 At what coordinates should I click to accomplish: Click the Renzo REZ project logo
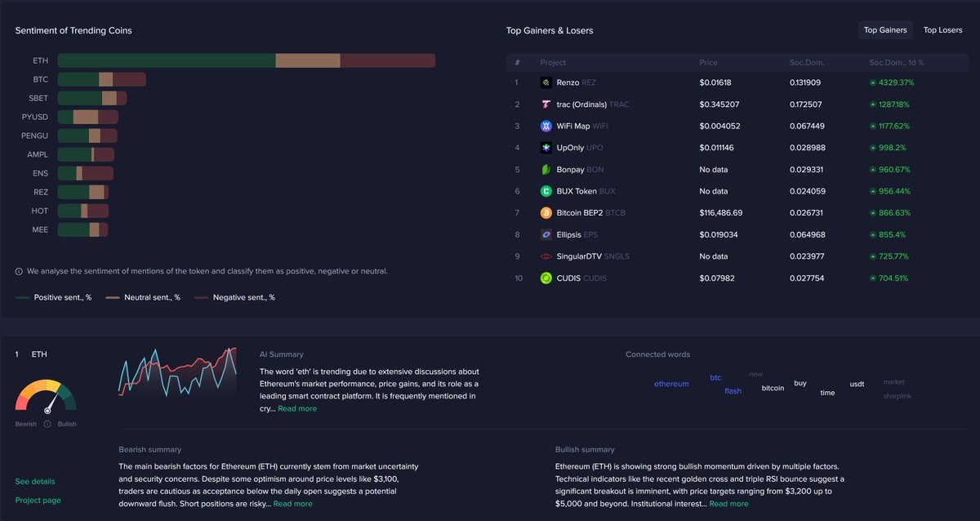(546, 82)
